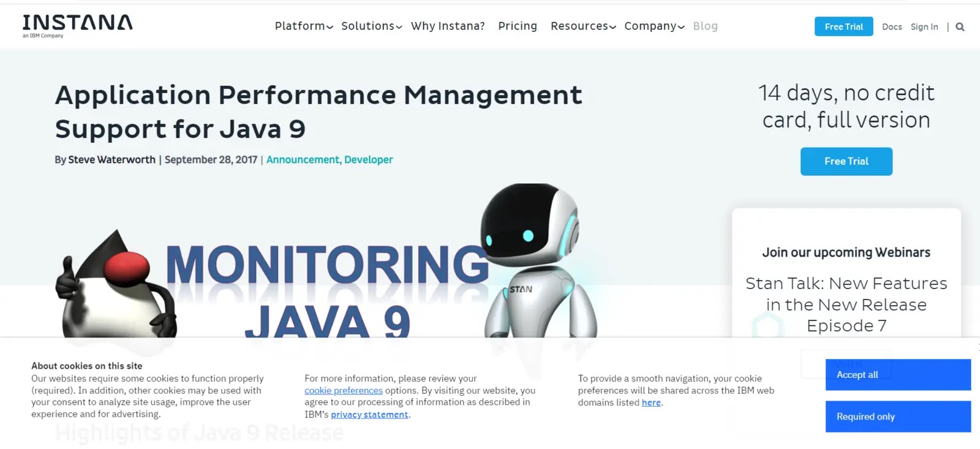The height and width of the screenshot is (449, 980).
Task: Go to the Pricing page
Action: (518, 26)
